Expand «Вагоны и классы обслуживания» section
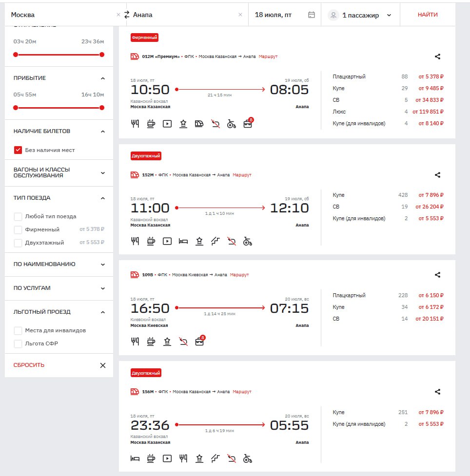This screenshot has height=476, width=470. click(x=102, y=172)
